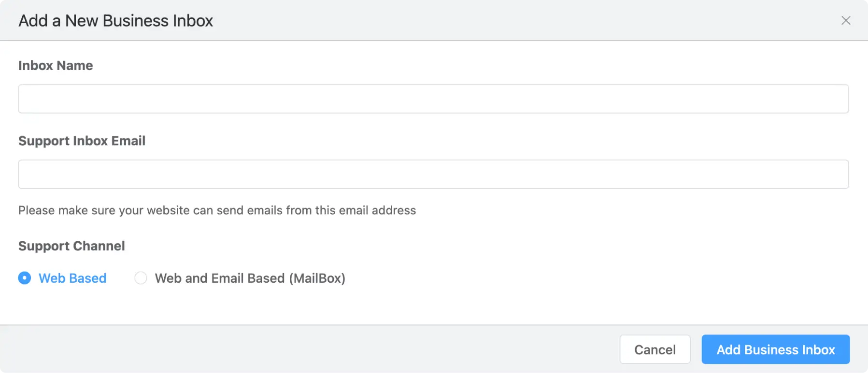Confirm creation via Add Business Inbox
This screenshot has height=373, width=868.
[x=775, y=349]
